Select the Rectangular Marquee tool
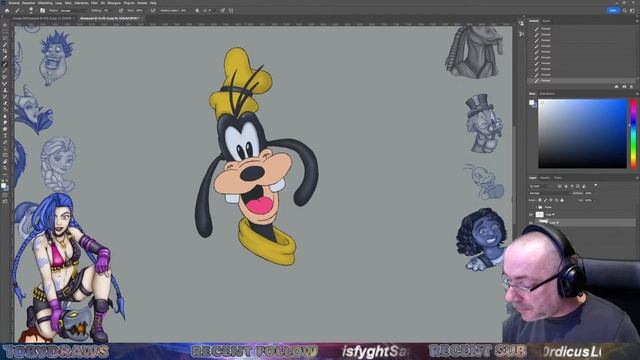 (x=5, y=32)
